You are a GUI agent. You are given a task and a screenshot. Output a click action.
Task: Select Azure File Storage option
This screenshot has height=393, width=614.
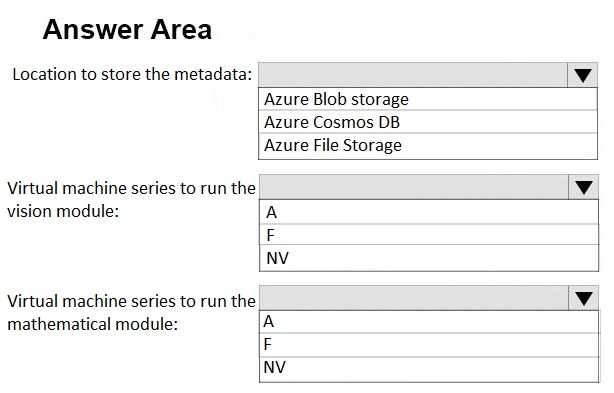pos(428,146)
